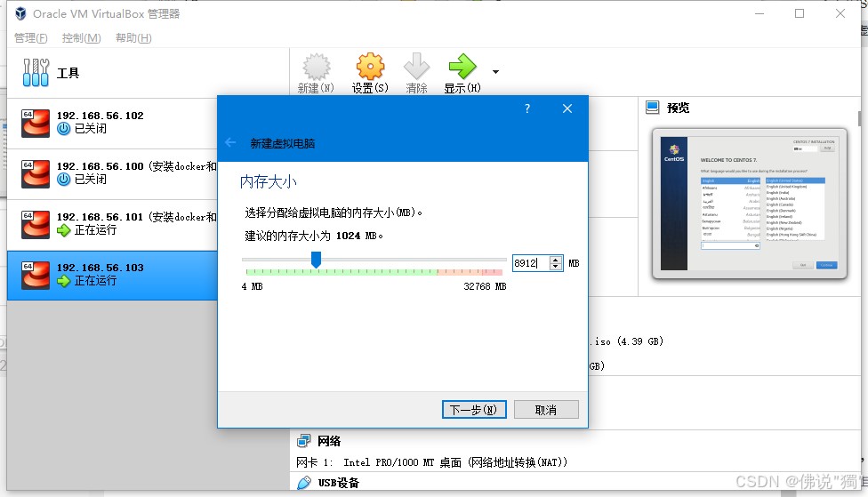
Task: Increase memory with the spinner up arrow
Action: coord(555,260)
